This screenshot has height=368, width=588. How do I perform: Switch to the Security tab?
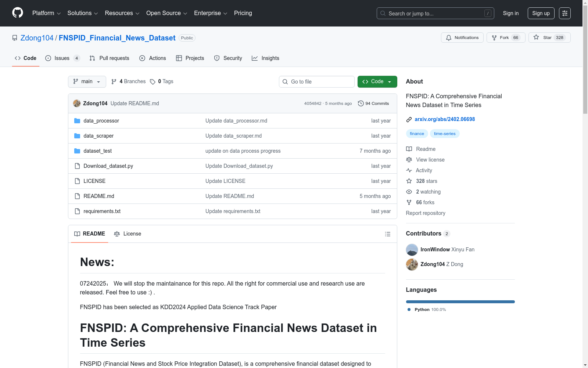228,58
